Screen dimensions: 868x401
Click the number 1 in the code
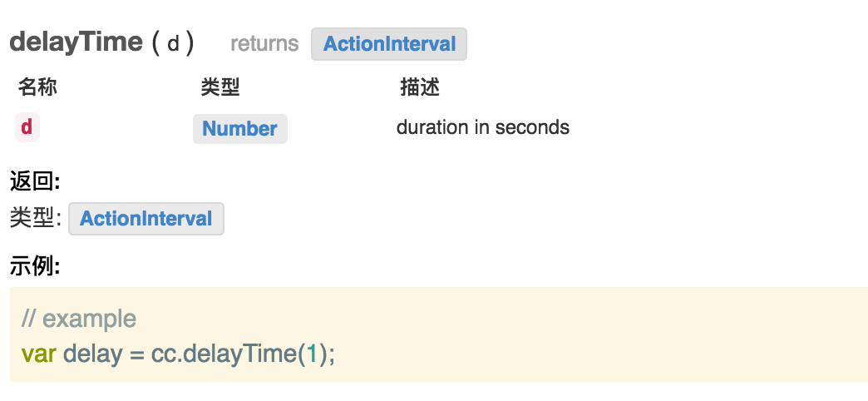pyautogui.click(x=313, y=353)
